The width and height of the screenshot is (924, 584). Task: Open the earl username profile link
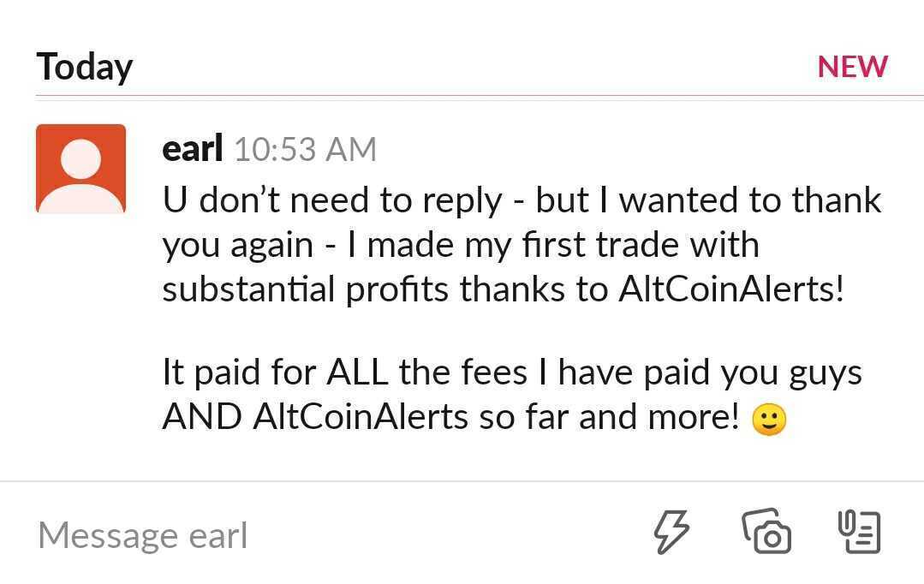pos(192,149)
